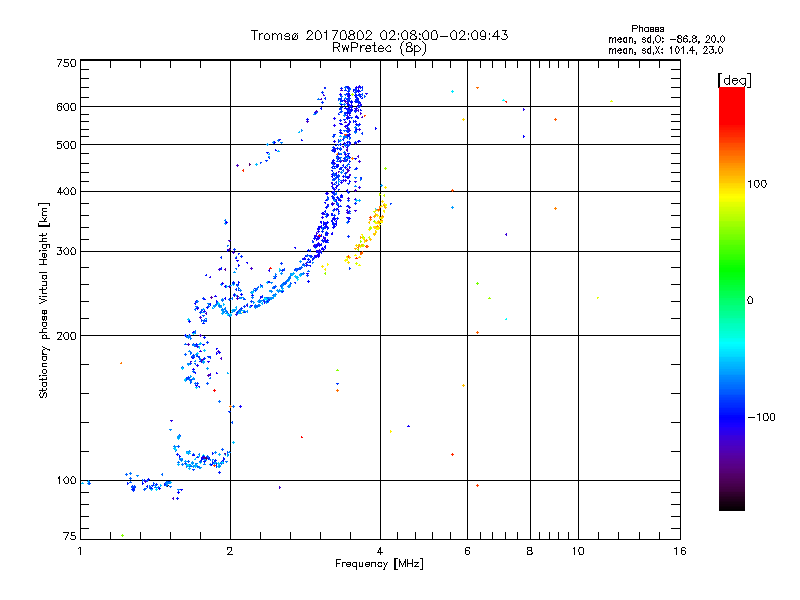Click the plot title 'Tromsø 20170802 02:08:00-02:09:43'
This screenshot has height=600, width=800.
[x=379, y=35]
